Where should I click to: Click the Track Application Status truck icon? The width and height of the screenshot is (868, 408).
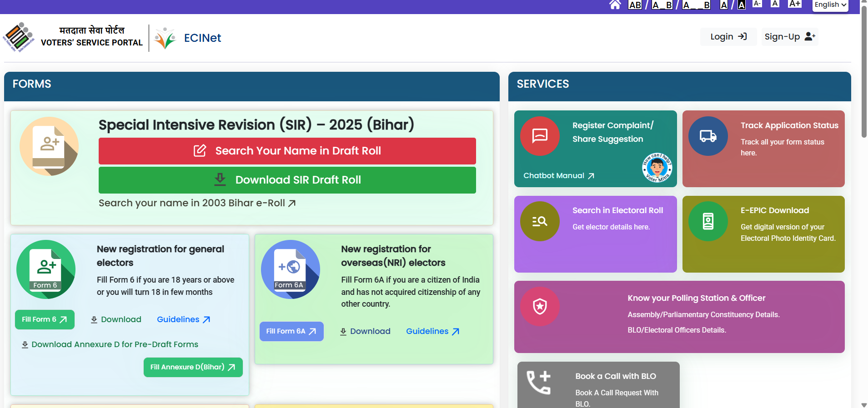pos(708,136)
